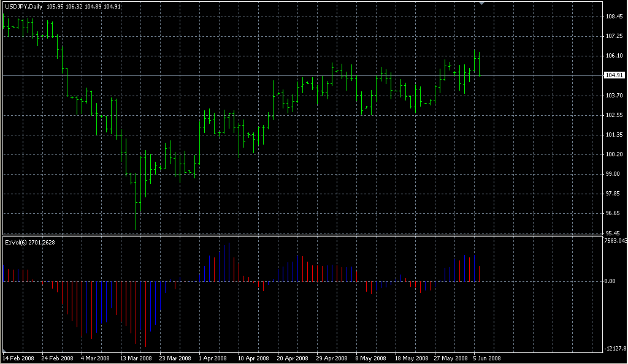
Task: Select the 5 Jun 2008 date label
Action: coord(486,358)
